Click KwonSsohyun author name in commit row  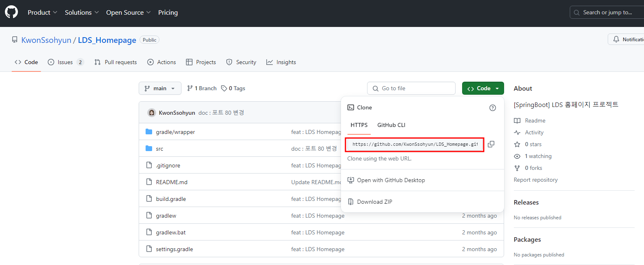pyautogui.click(x=177, y=113)
